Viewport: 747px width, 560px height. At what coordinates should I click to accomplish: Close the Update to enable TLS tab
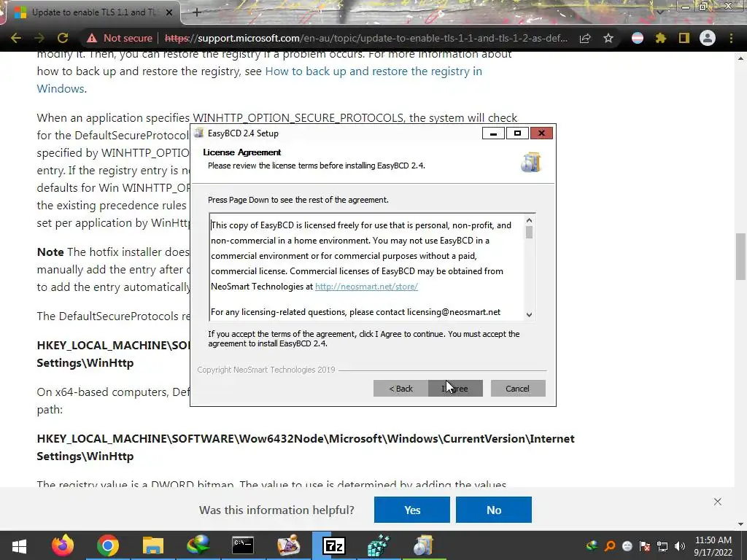[169, 12]
